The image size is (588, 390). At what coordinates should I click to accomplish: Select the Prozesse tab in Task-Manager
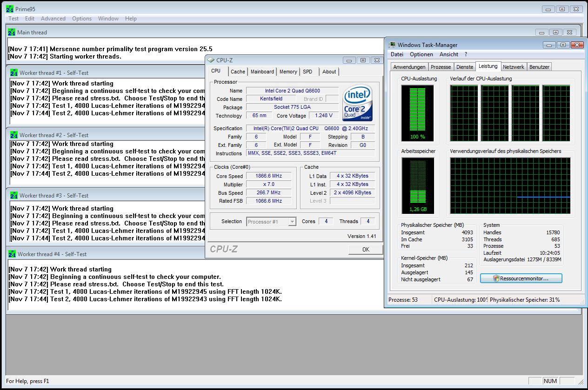441,67
